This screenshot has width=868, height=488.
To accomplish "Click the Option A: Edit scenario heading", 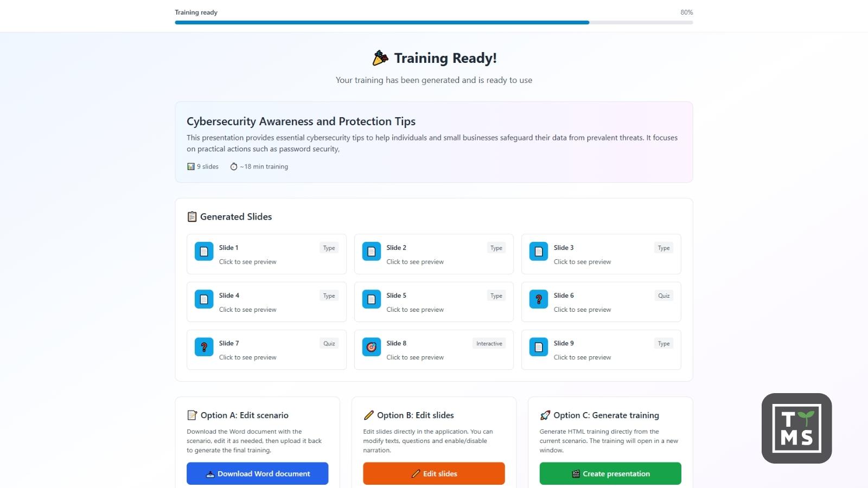I will [245, 415].
